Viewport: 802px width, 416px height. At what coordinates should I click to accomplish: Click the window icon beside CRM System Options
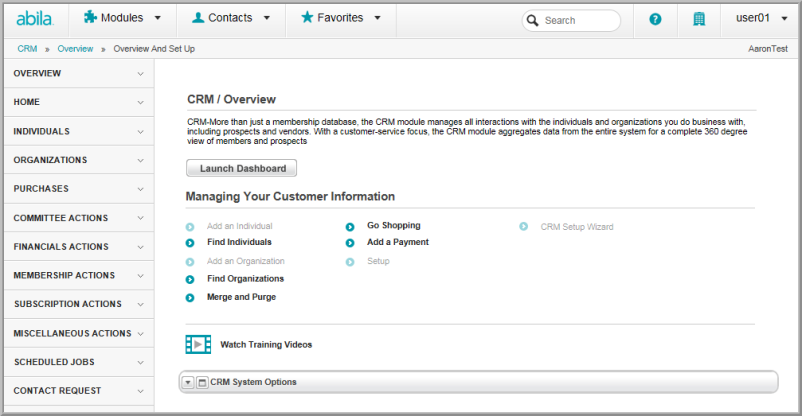[203, 382]
